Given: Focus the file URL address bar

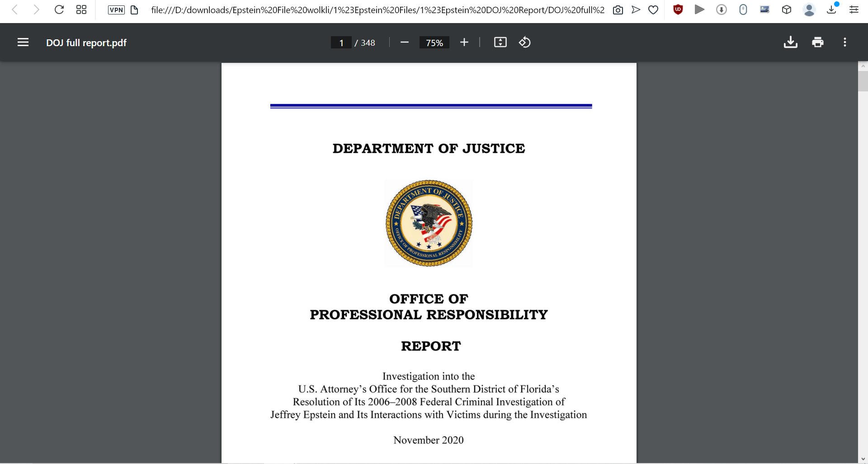Looking at the screenshot, I should pos(377,10).
